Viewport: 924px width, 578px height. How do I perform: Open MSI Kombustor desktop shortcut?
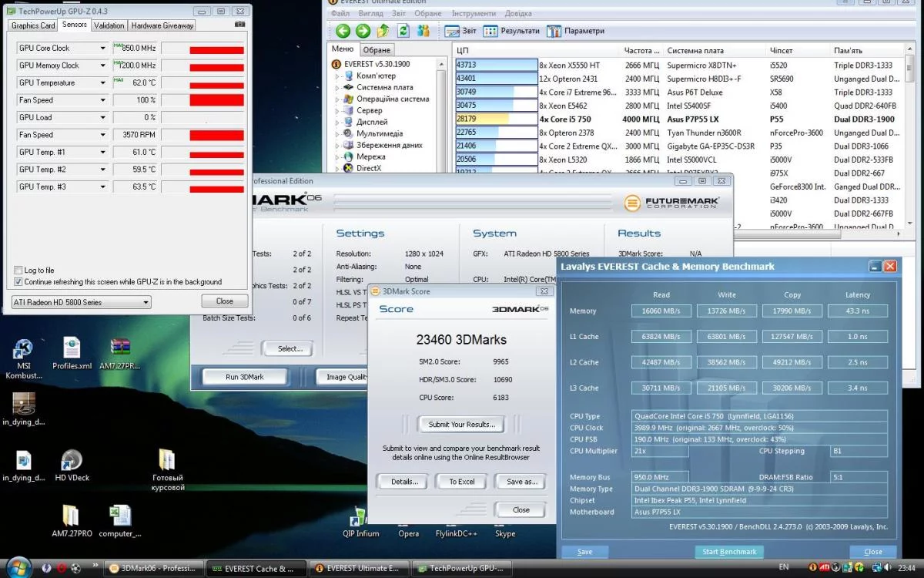pos(23,359)
